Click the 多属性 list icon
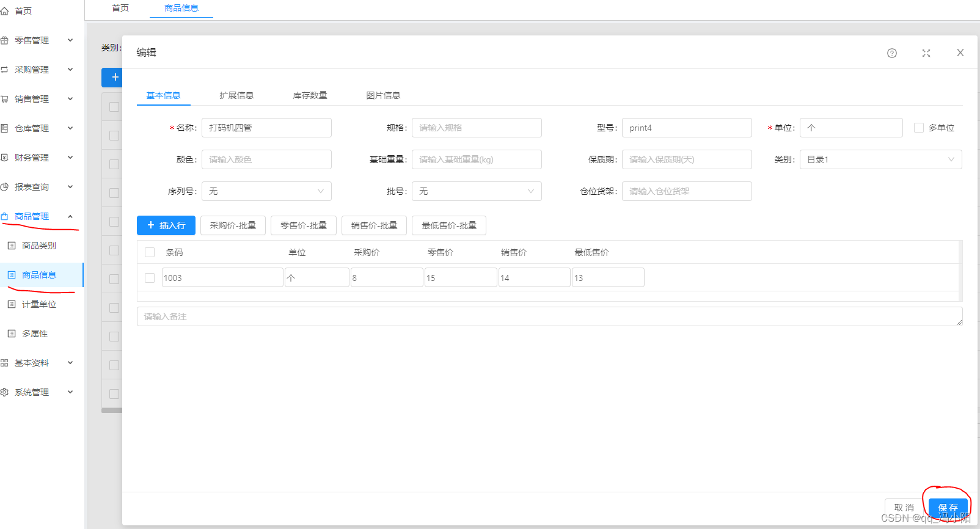 pyautogui.click(x=12, y=334)
